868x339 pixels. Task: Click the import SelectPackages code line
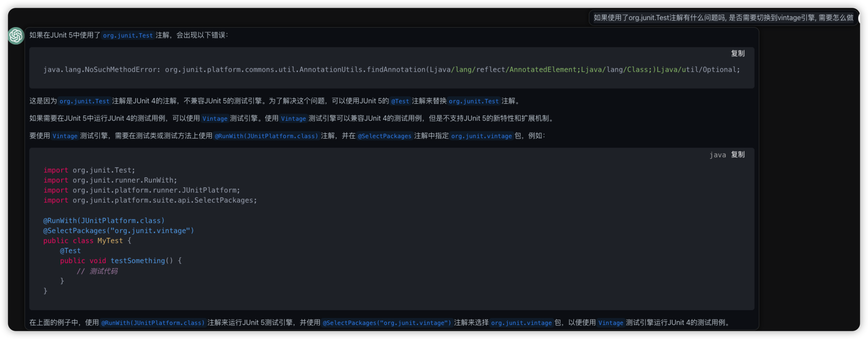pyautogui.click(x=150, y=200)
